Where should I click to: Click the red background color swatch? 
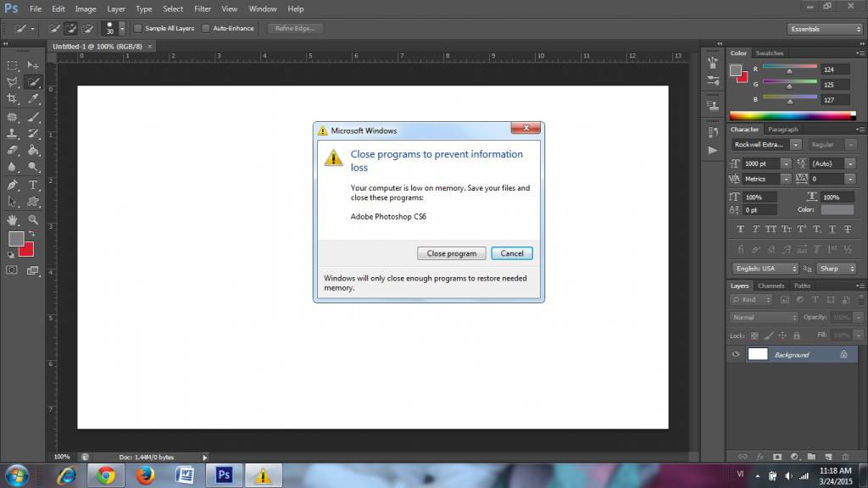click(x=28, y=251)
